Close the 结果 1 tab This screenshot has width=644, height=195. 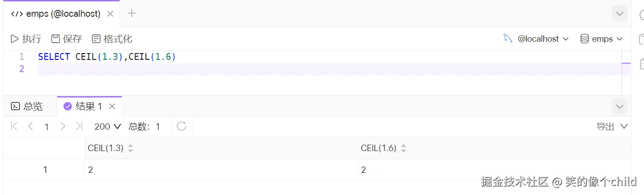point(112,107)
